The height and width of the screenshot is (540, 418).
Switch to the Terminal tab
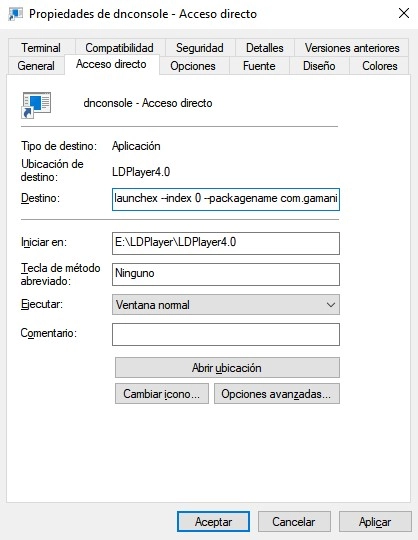[41, 48]
